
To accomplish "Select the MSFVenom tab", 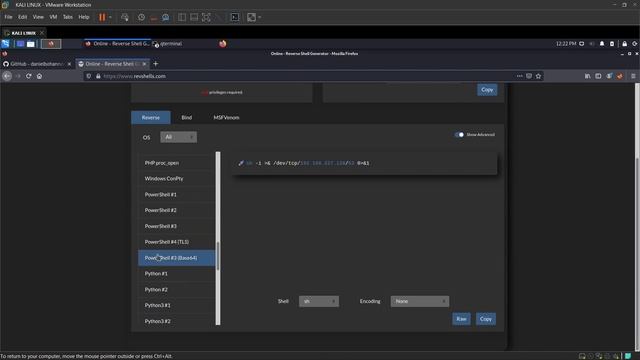I will click(226, 118).
